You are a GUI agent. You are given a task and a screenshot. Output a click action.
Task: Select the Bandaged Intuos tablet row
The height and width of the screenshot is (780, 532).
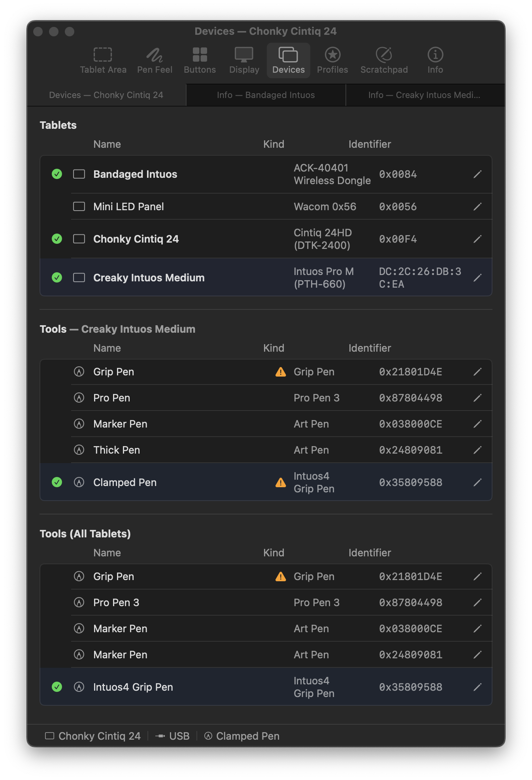pos(266,174)
